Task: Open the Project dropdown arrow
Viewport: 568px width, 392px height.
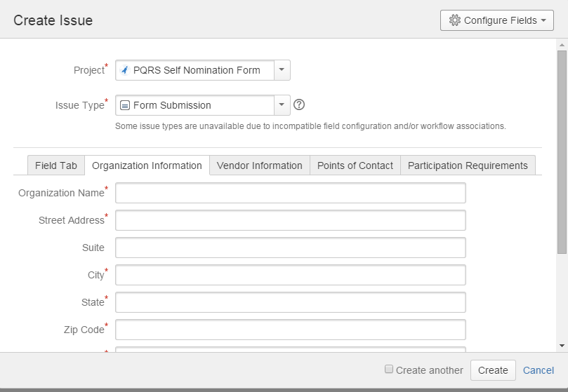Action: pyautogui.click(x=282, y=70)
